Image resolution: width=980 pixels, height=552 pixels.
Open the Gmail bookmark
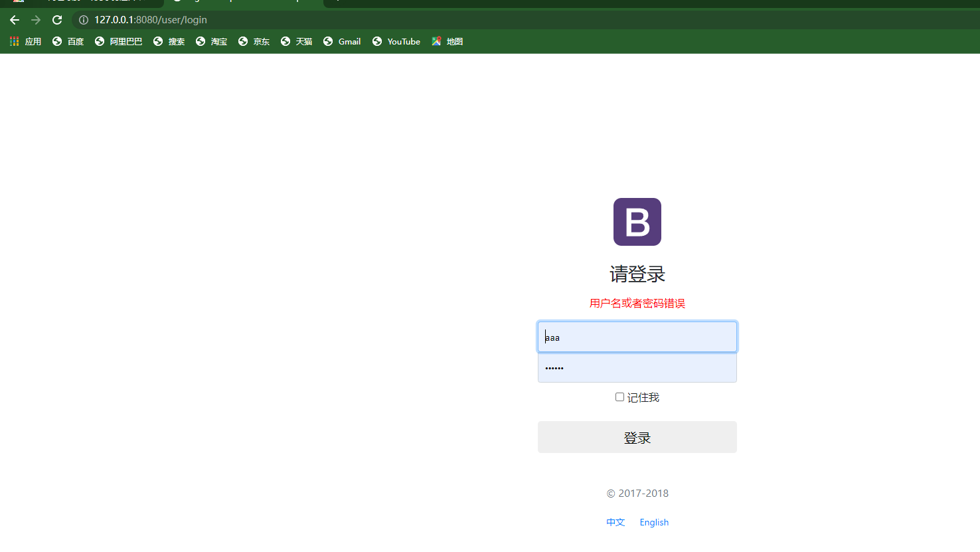(x=348, y=41)
